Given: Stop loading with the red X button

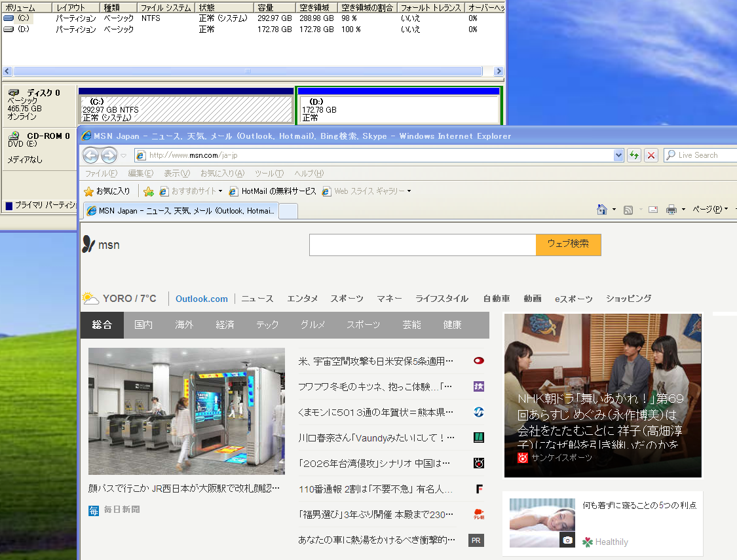Looking at the screenshot, I should [651, 155].
